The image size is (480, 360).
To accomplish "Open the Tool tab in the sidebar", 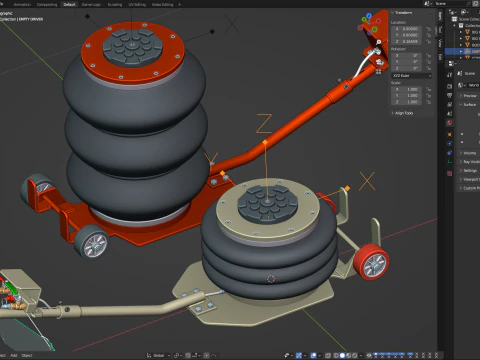I will [440, 29].
